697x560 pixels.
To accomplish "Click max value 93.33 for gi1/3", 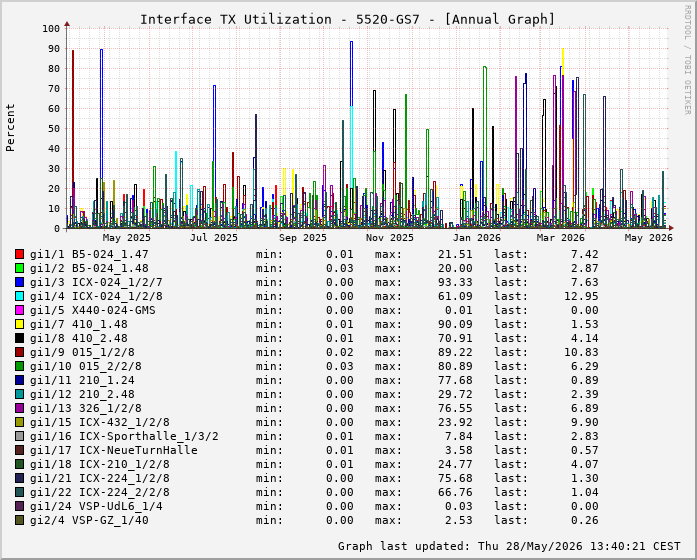I will point(454,282).
